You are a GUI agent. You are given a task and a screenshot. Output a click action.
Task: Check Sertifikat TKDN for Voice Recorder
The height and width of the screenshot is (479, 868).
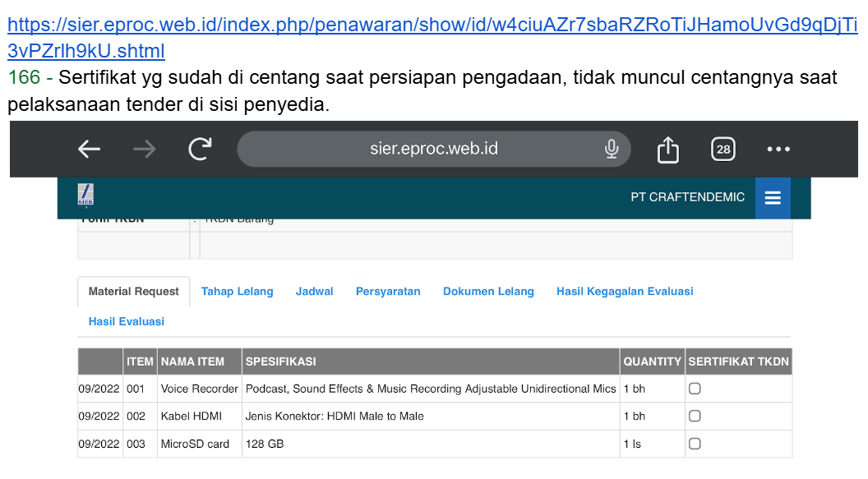click(695, 389)
